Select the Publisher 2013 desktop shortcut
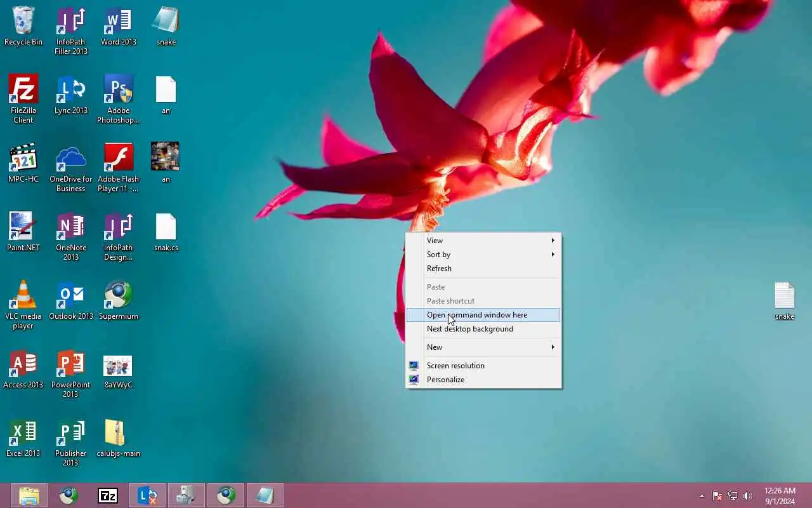The width and height of the screenshot is (812, 508). [71, 442]
